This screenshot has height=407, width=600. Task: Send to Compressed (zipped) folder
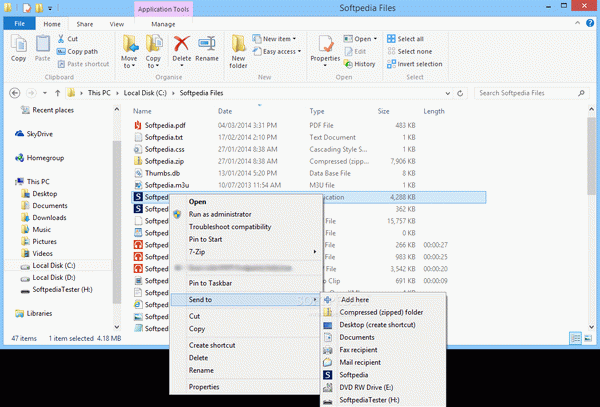coord(383,312)
